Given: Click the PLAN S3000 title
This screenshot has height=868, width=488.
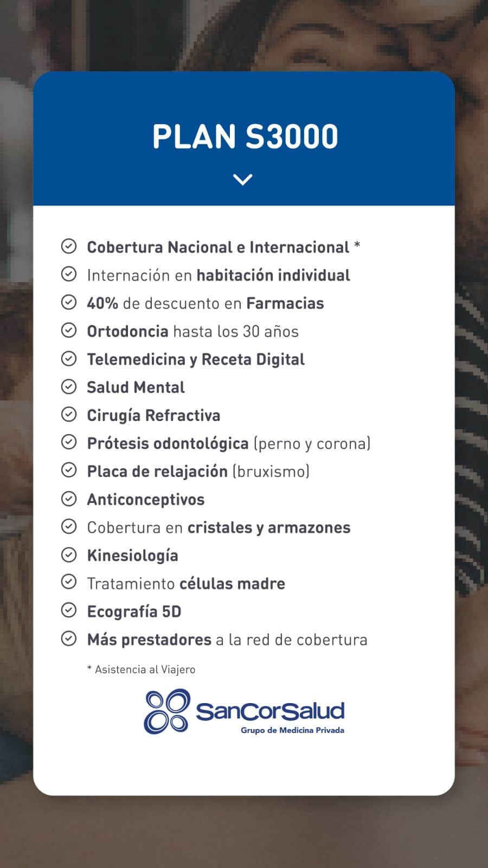Looking at the screenshot, I should pyautogui.click(x=245, y=137).
